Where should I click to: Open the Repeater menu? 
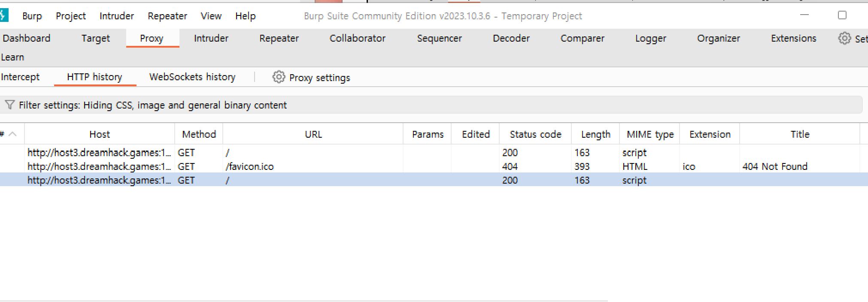click(x=167, y=16)
